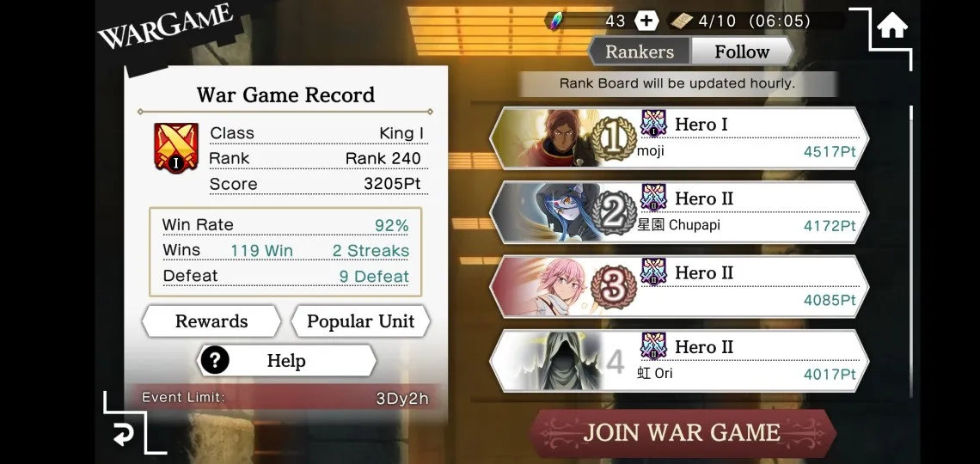
Task: Select the pink-haired third rank avatar
Action: click(x=547, y=286)
